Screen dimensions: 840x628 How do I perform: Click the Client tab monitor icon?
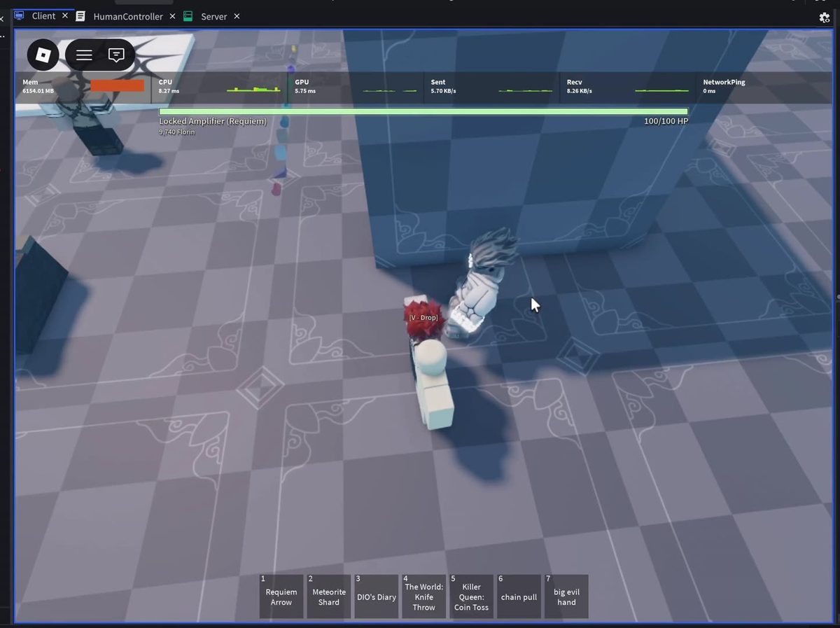point(19,15)
